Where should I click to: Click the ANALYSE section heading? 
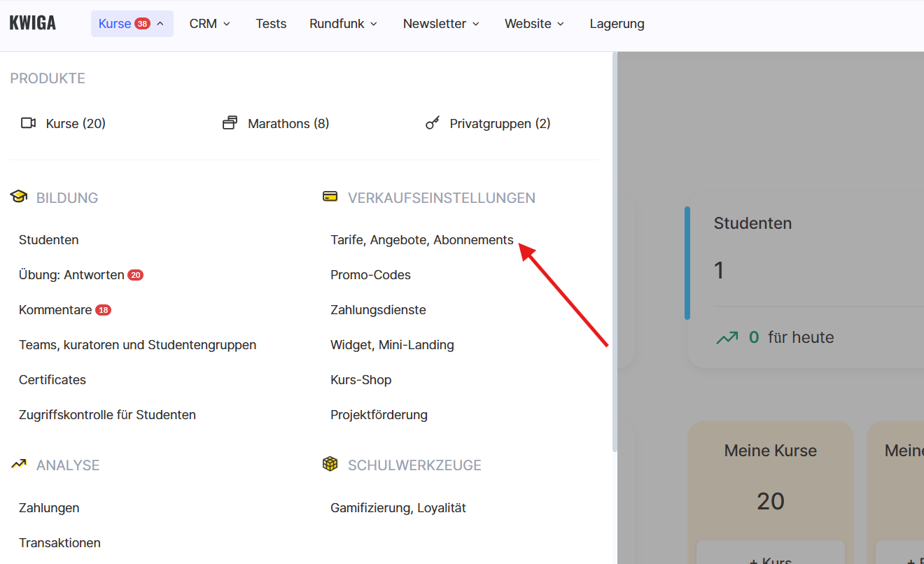click(68, 465)
